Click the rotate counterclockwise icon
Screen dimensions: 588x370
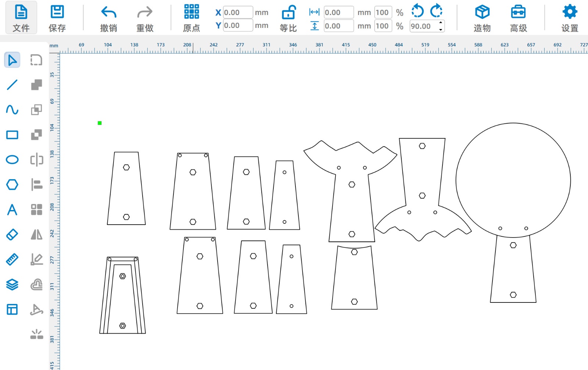[x=417, y=11]
